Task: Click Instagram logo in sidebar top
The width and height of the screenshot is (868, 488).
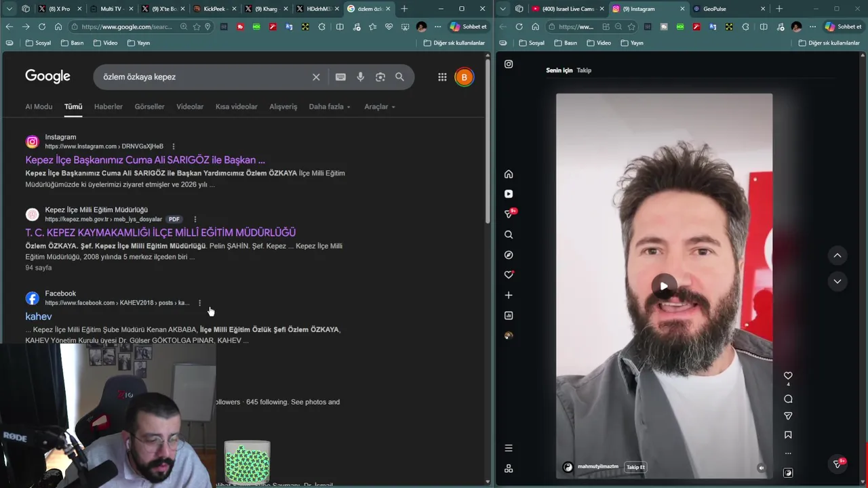Action: click(509, 64)
